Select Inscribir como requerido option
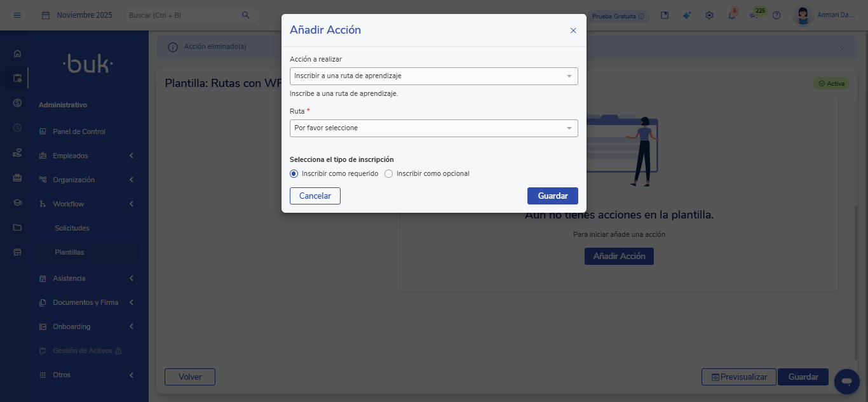 pos(294,173)
